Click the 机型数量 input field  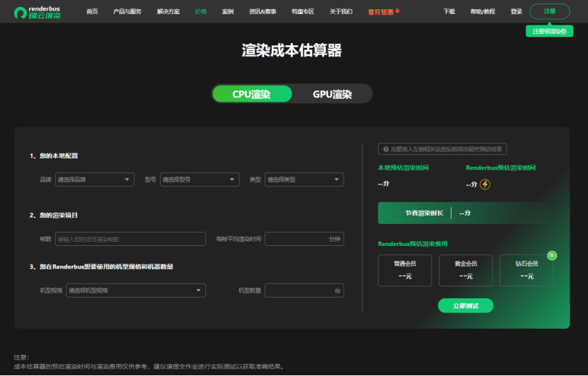(x=304, y=290)
